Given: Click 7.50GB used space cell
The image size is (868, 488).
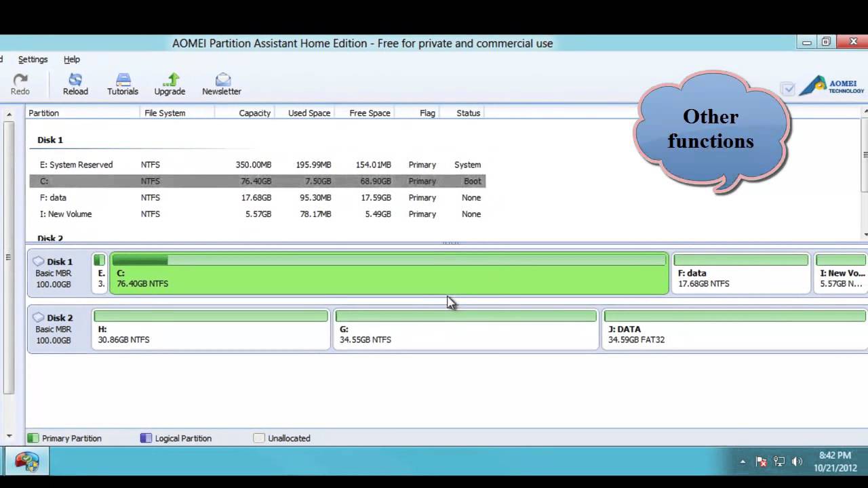Looking at the screenshot, I should [317, 181].
